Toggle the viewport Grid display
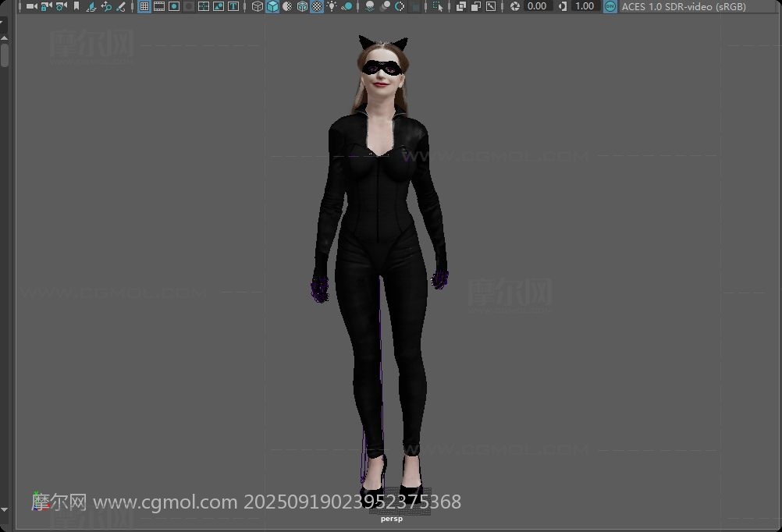The height and width of the screenshot is (532, 782). [x=144, y=6]
